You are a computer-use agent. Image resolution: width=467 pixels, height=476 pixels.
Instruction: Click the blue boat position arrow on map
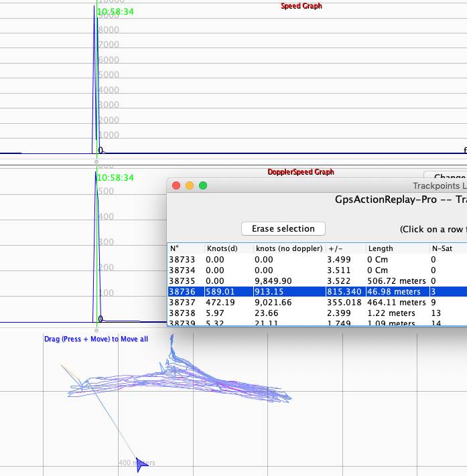tap(141, 463)
